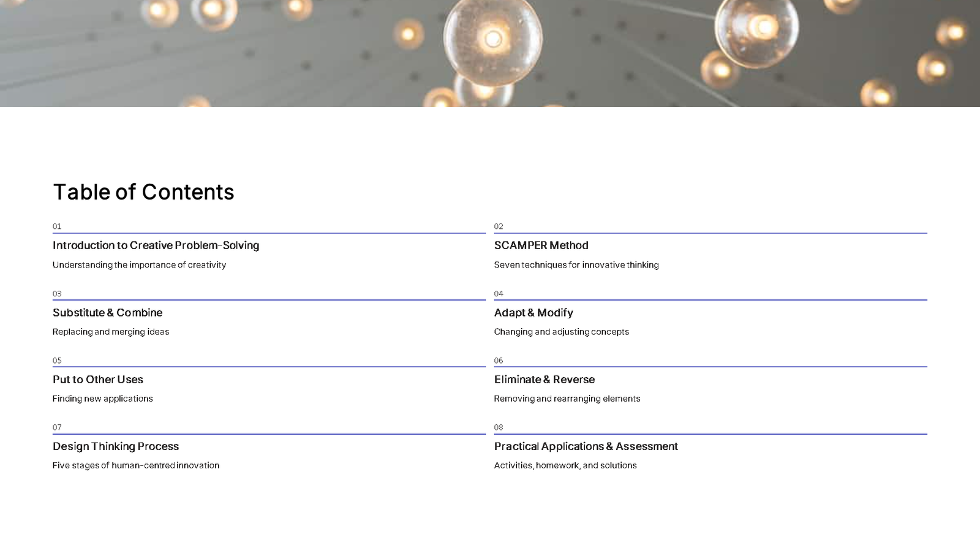Click the Table of Contents title
The image size is (980, 551).
click(143, 192)
